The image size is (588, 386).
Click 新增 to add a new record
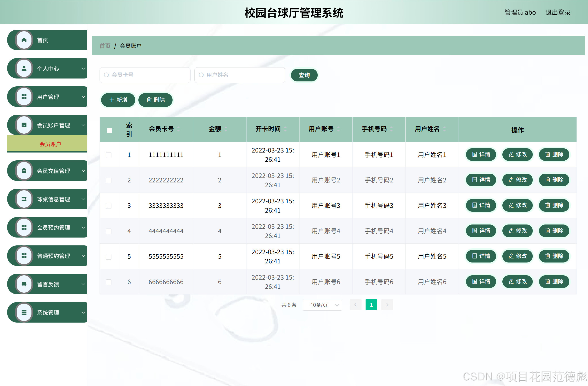tap(118, 100)
